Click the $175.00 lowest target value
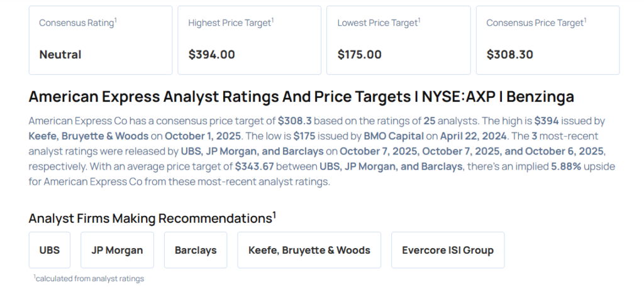This screenshot has width=644, height=297. [x=359, y=55]
